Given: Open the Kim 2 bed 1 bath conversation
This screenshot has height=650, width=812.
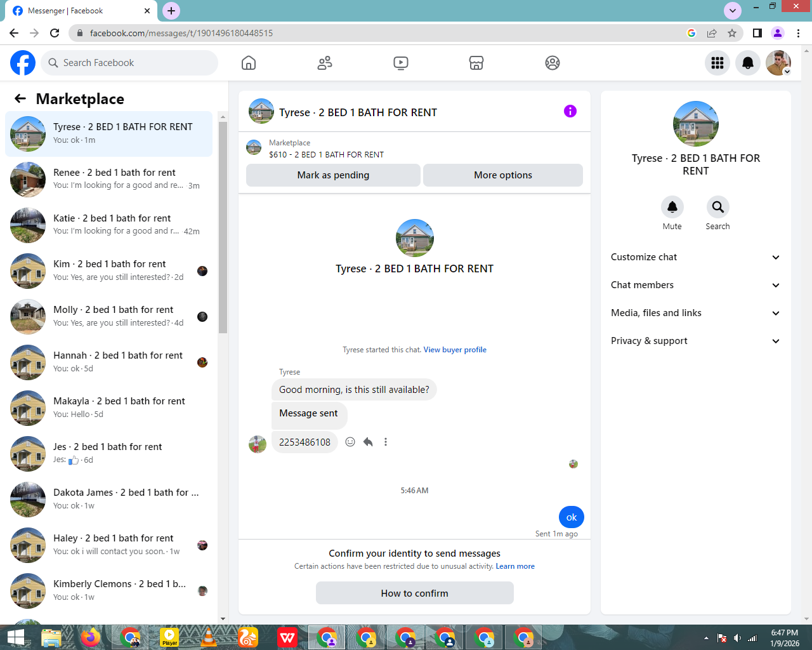Looking at the screenshot, I should point(109,270).
